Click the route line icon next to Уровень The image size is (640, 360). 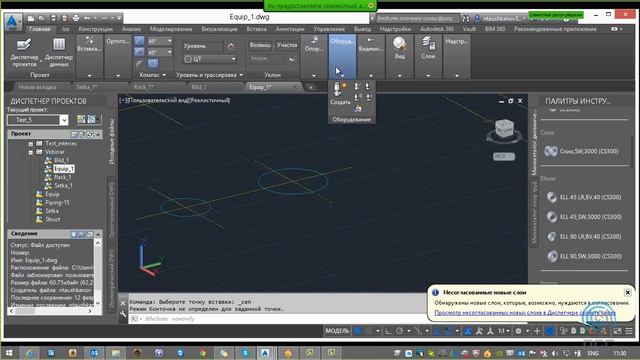pyautogui.click(x=231, y=47)
